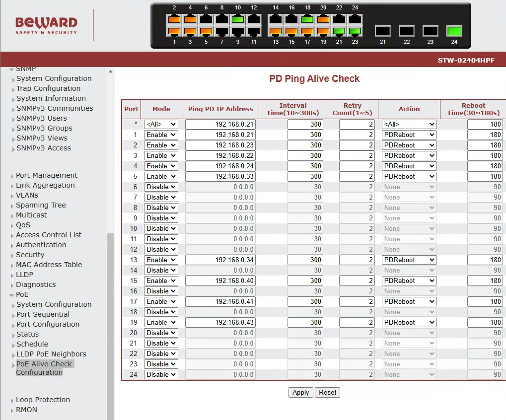Viewport: 506px width, 420px height.
Task: Click port 2 icon on switch panel
Action: [174, 19]
